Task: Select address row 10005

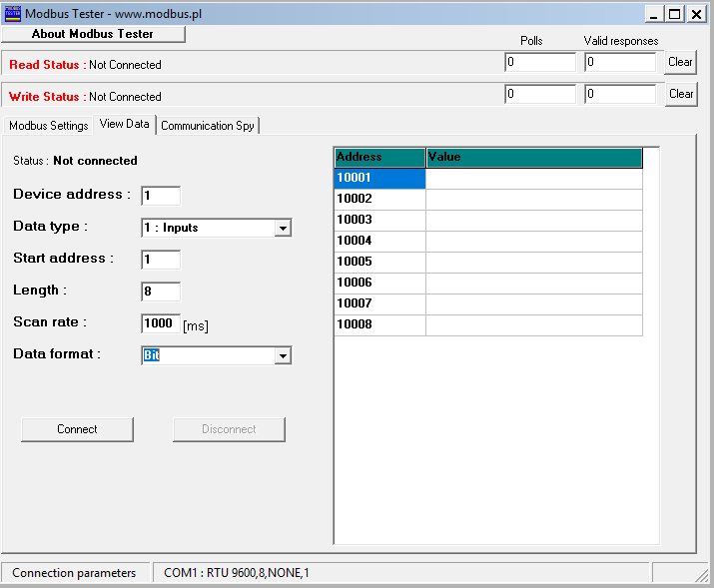Action: point(379,263)
